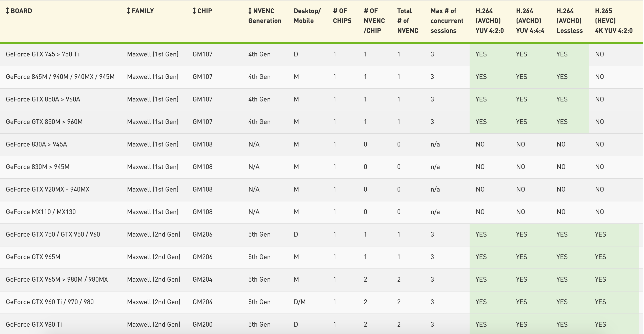The height and width of the screenshot is (334, 644).
Task: Click the YES H.265 cell for GTX 965M
Action: tap(600, 257)
